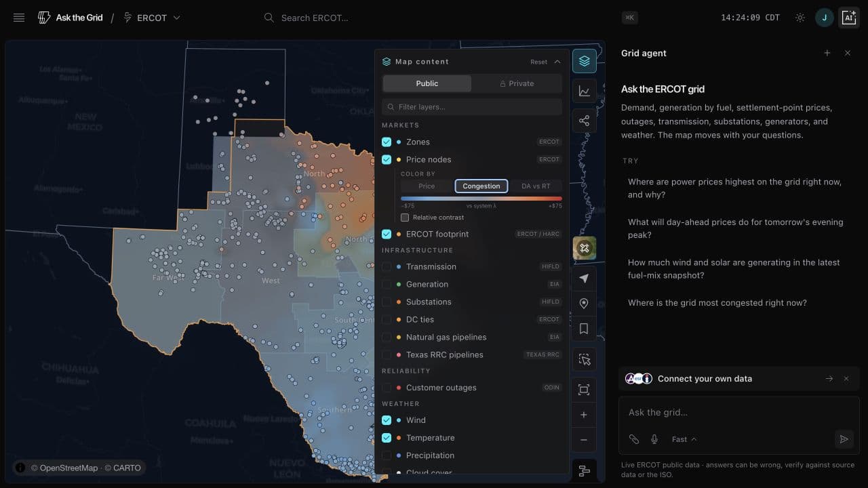Viewport: 868px width, 488px height.
Task: Click the fit to extent icon
Action: tap(585, 390)
